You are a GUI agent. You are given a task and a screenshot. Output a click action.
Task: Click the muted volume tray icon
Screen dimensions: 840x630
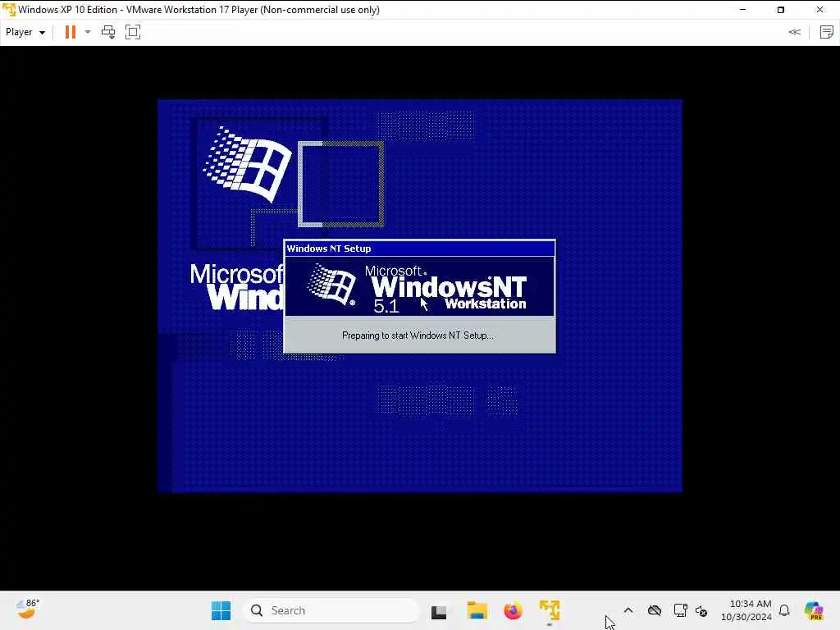click(702, 610)
